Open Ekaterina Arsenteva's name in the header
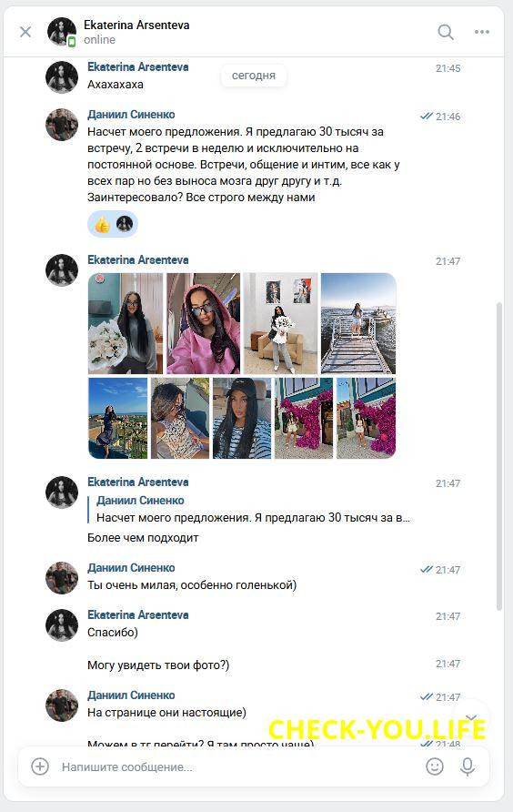 coord(136,25)
